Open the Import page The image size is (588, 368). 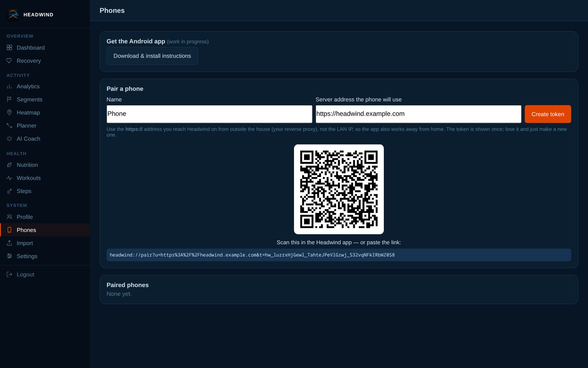point(45,243)
